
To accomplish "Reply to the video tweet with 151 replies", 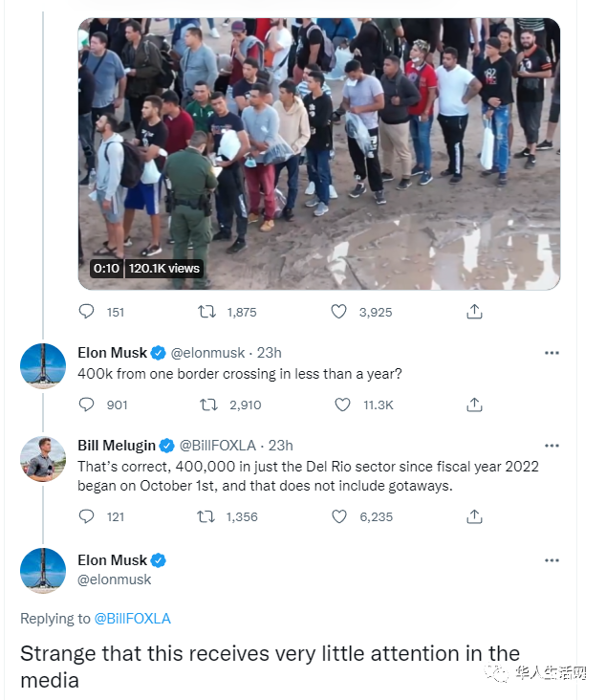I will click(x=87, y=312).
